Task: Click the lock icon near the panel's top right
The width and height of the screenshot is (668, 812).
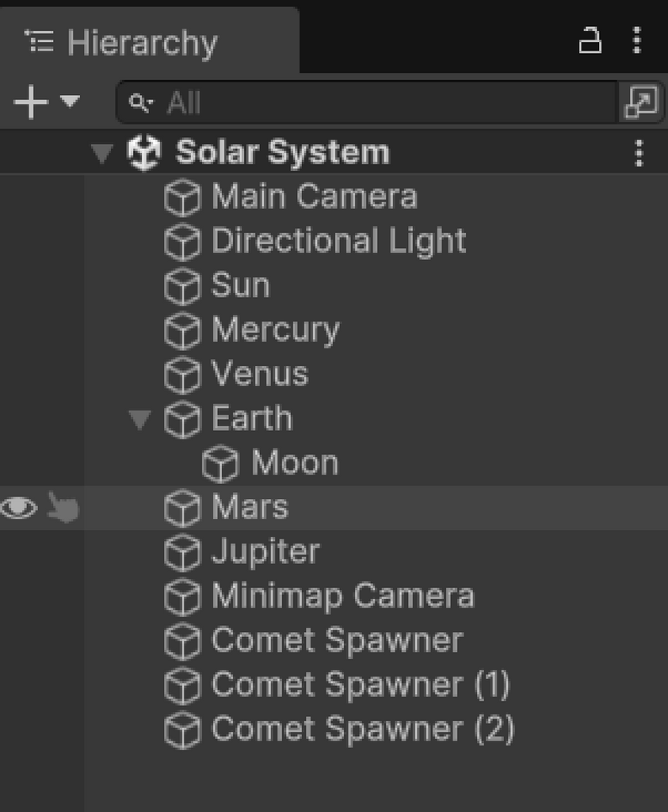Action: tap(590, 40)
